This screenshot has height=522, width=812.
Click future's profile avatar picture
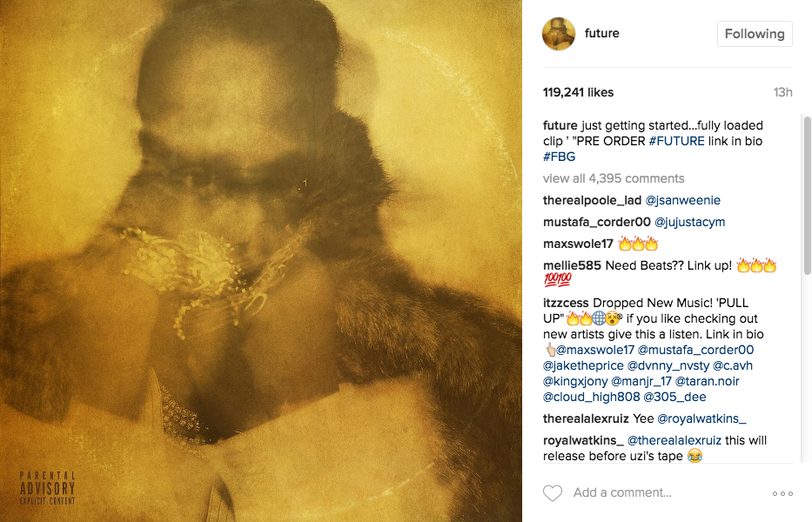559,34
